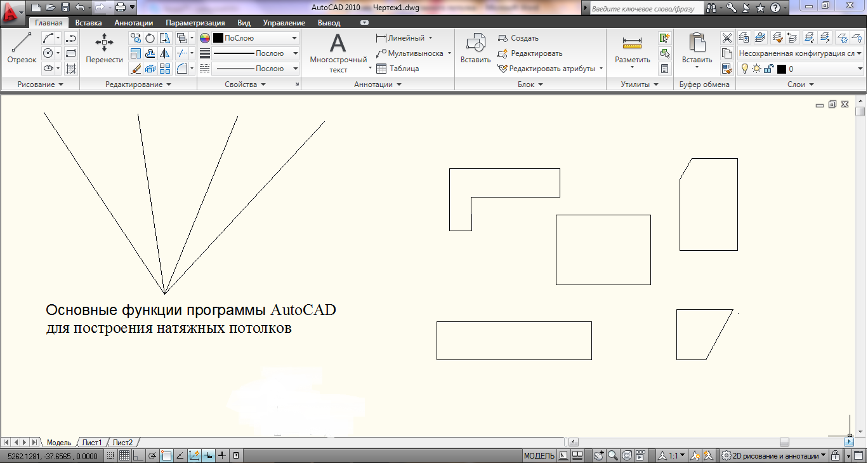The height and width of the screenshot is (463, 868).
Task: Open the quick calculator in Утилиты
Action: (664, 69)
